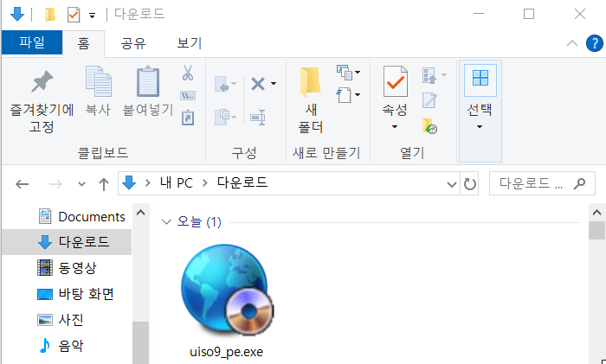Click the Select (선택) grid icon
This screenshot has height=364, width=606.
coord(480,79)
